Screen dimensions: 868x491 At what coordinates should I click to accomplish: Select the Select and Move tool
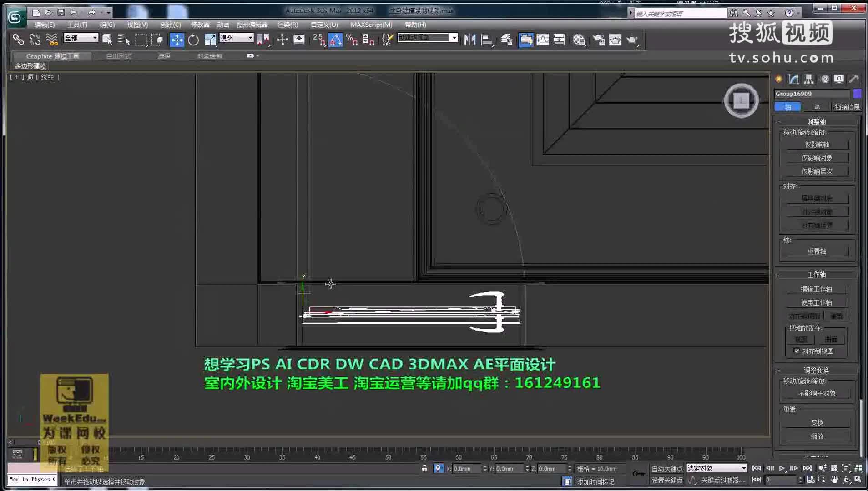(x=177, y=40)
